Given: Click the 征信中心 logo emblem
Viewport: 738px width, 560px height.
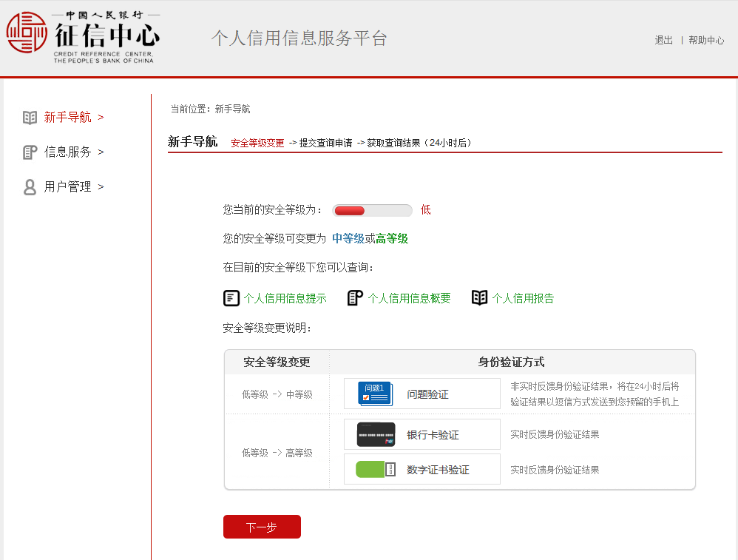Looking at the screenshot, I should click(x=26, y=33).
